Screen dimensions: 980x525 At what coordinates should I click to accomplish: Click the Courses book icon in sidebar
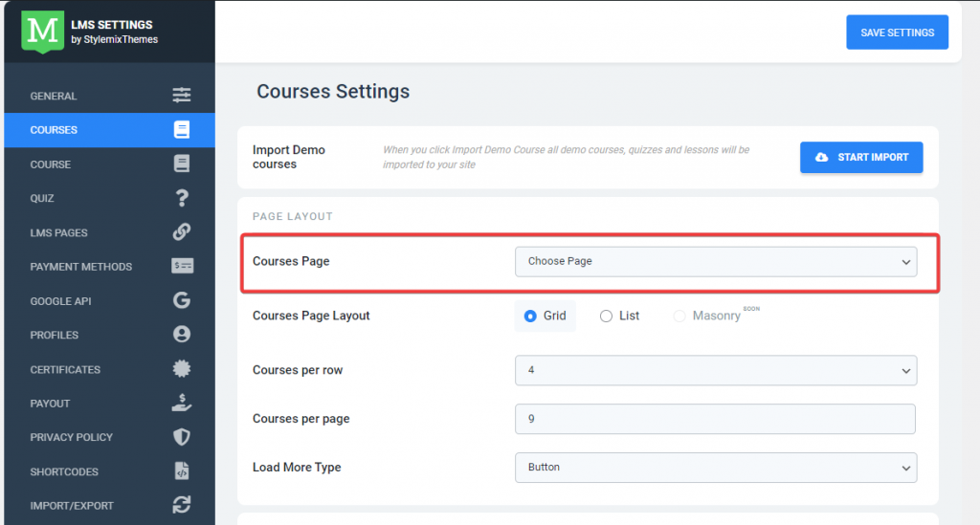point(182,129)
